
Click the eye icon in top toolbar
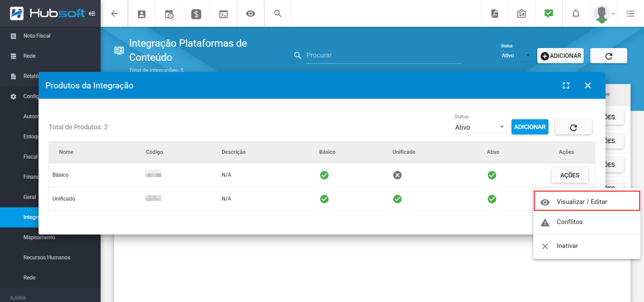pos(251,14)
